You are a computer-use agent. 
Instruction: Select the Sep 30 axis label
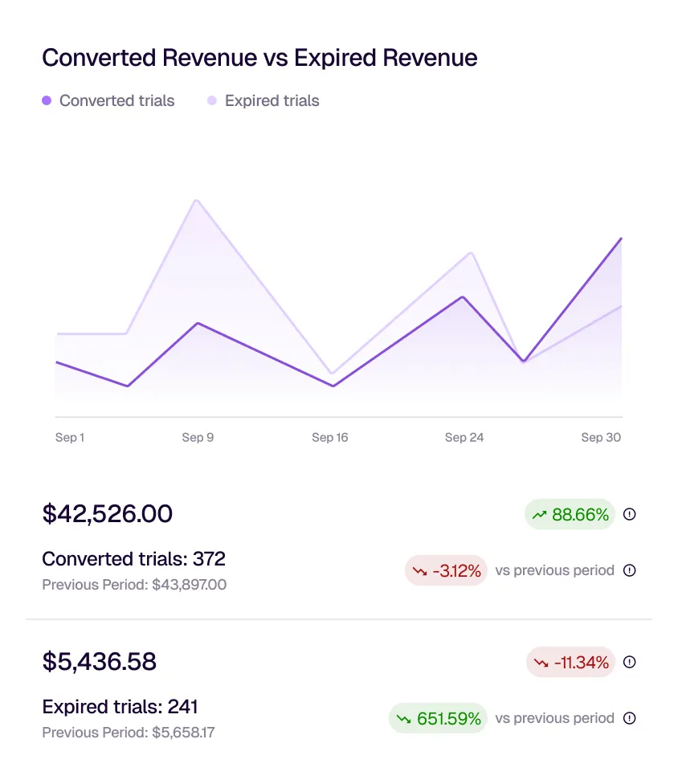[x=600, y=437]
